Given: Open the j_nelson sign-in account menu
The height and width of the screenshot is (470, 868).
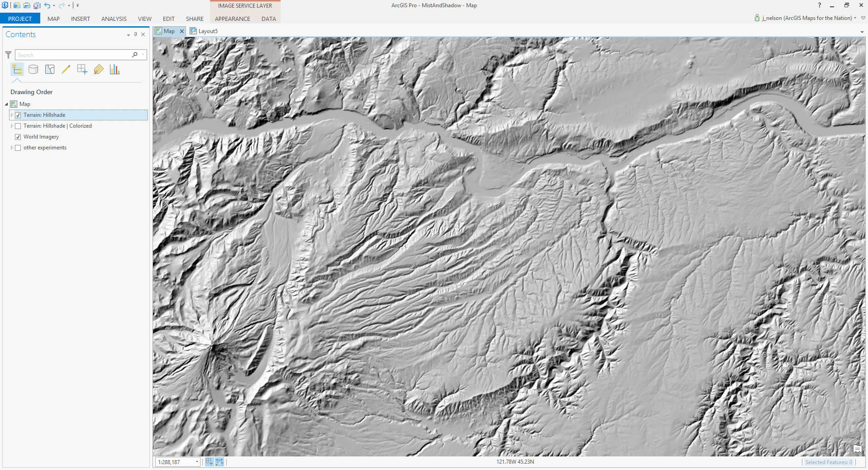Looking at the screenshot, I should click(806, 18).
